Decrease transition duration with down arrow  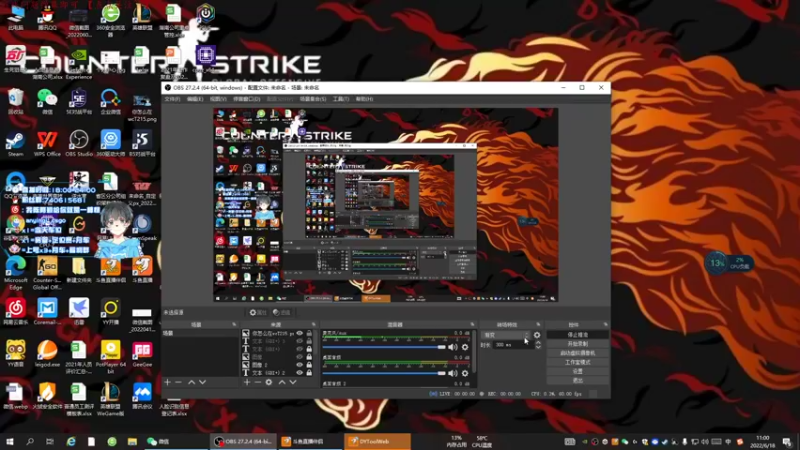point(538,347)
